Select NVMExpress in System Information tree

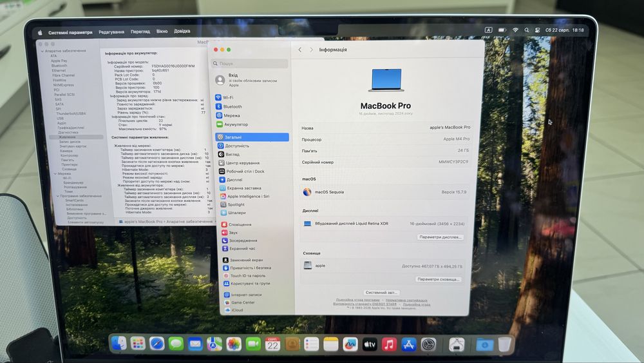63,85
